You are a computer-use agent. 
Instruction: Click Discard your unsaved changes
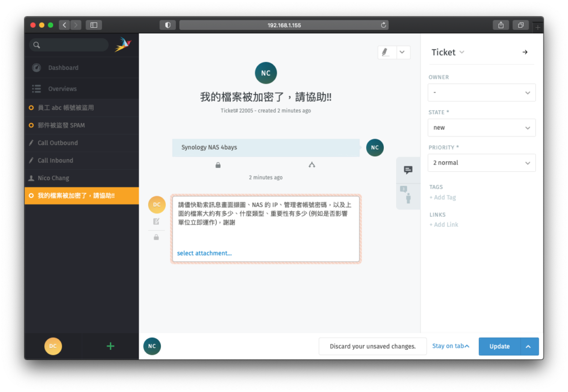[373, 347]
